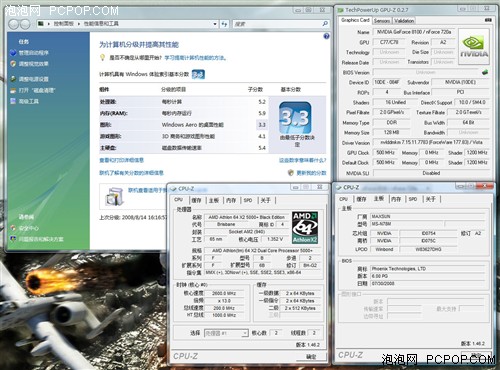This screenshot has width=500, height=370.
Task: Click the blue globe icon for 管理启动程序
Action: [x=13, y=53]
